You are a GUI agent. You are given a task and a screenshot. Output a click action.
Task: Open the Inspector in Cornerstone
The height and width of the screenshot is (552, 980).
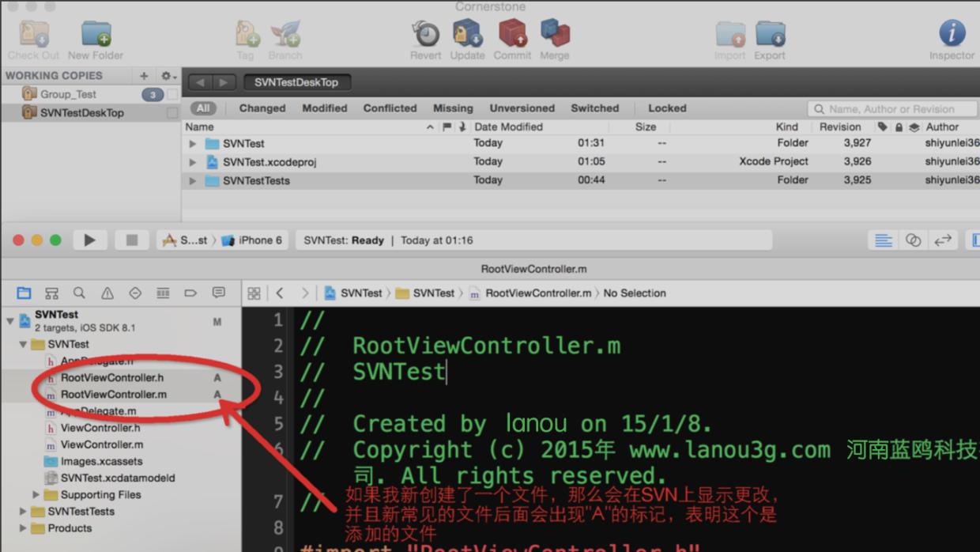tap(952, 34)
